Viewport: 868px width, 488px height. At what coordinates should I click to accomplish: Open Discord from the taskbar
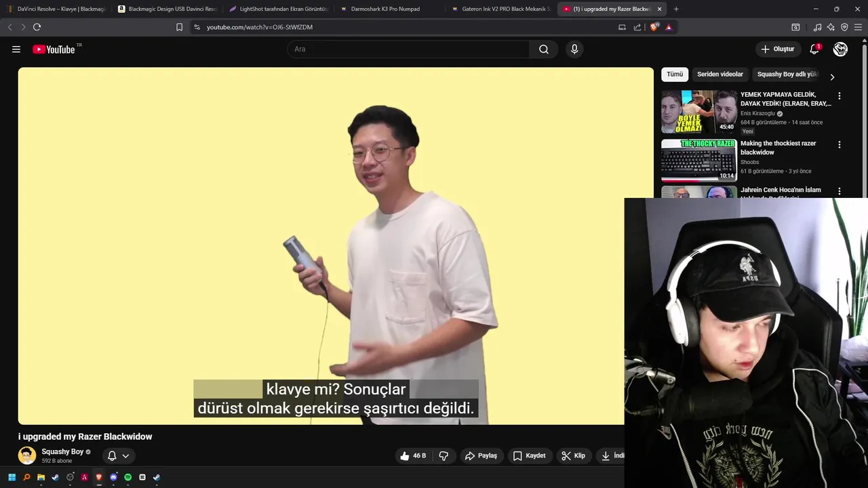point(113,477)
